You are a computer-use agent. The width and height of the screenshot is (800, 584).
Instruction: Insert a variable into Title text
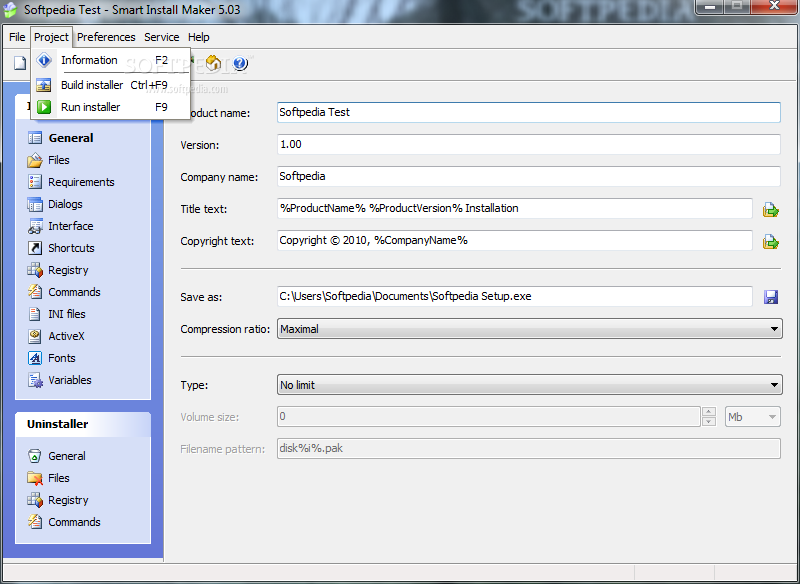[770, 210]
